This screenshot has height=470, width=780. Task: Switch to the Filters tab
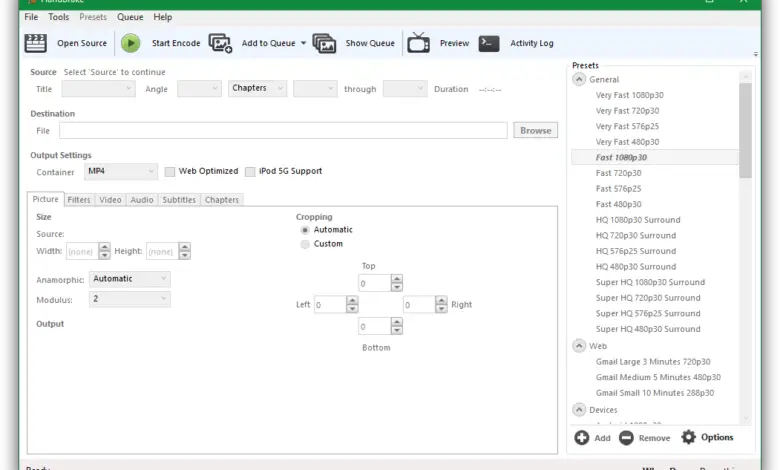[x=79, y=200]
